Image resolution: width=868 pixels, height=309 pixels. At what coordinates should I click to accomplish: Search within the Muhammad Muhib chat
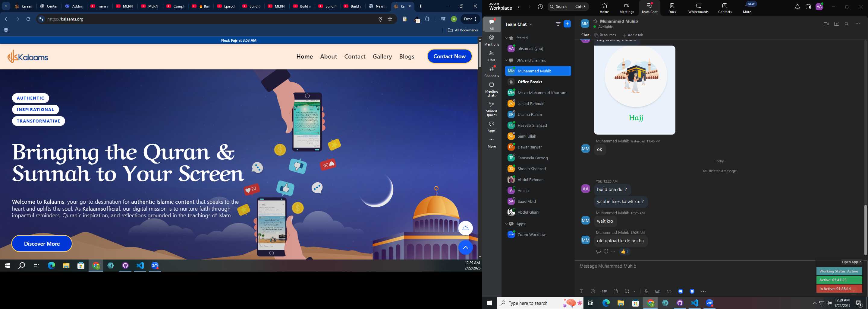847,24
